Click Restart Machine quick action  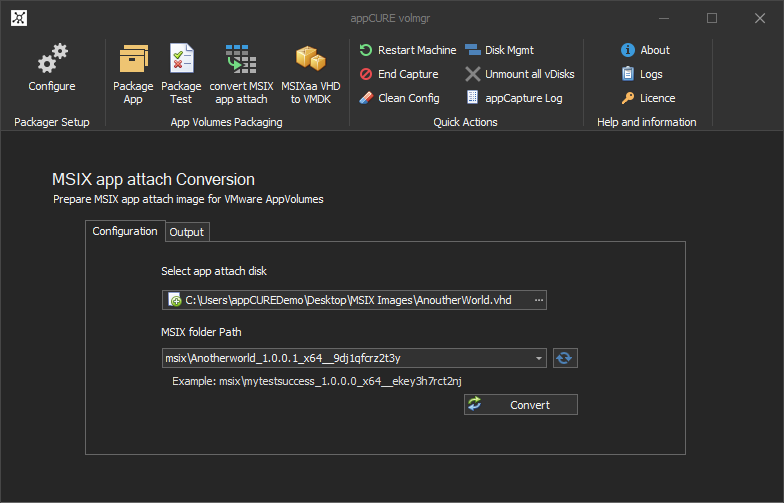tap(408, 50)
